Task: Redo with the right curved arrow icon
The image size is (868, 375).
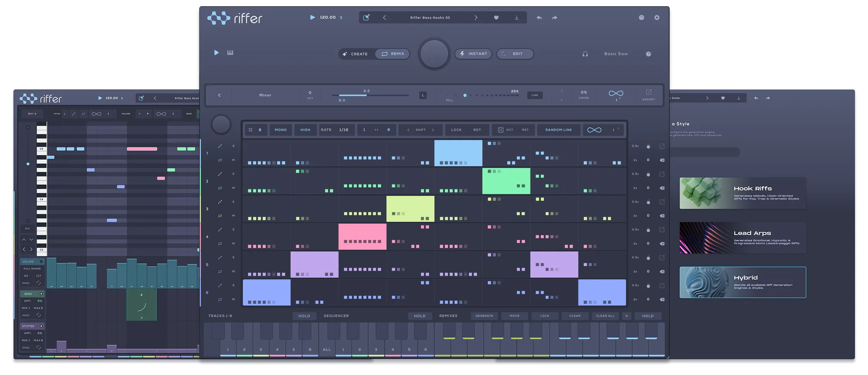Action: coord(555,18)
